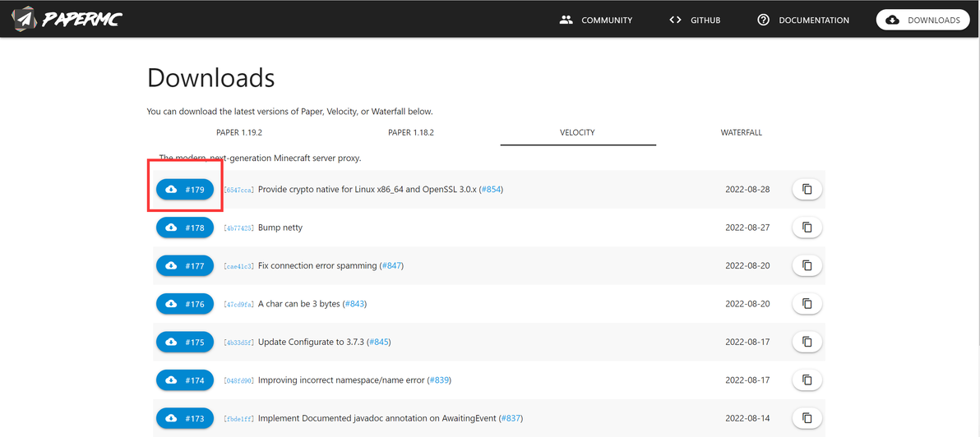
Task: Download Velocity build #178
Action: coord(185,228)
